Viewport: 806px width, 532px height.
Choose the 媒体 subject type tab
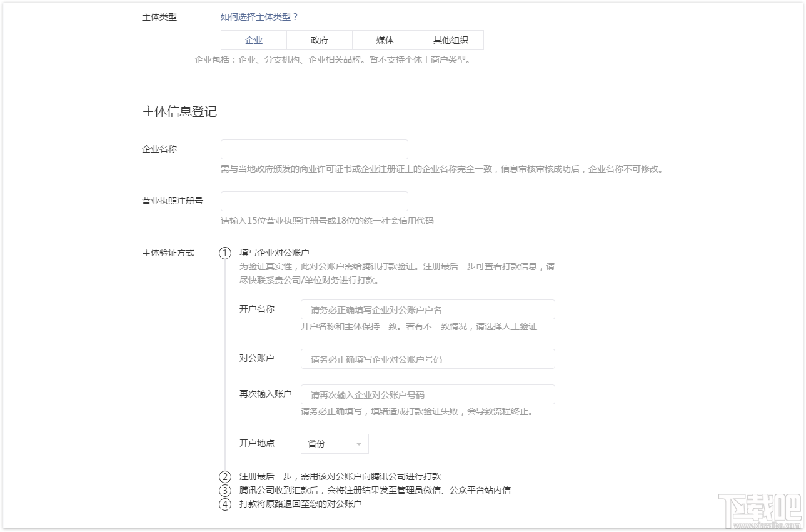point(384,39)
